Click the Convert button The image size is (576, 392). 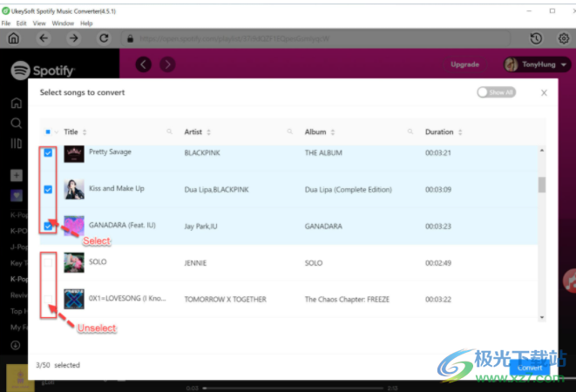tap(530, 368)
